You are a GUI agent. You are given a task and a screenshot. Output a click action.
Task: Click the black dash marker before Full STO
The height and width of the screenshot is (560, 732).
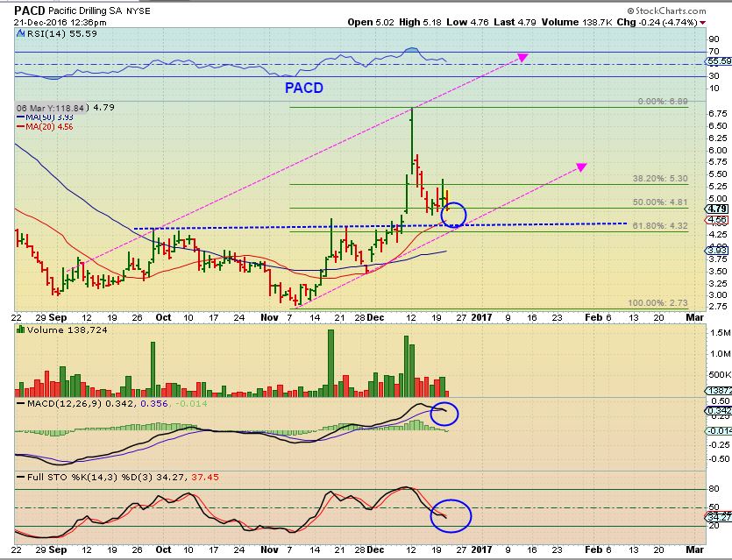click(20, 477)
